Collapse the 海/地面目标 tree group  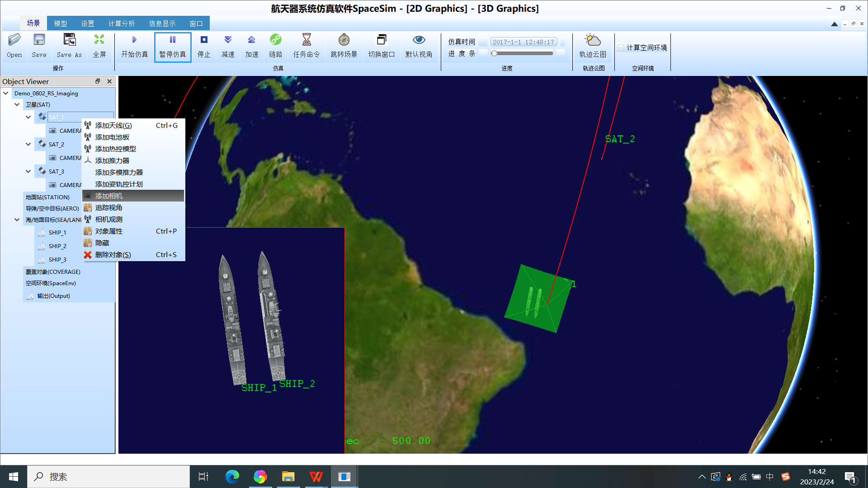point(17,220)
